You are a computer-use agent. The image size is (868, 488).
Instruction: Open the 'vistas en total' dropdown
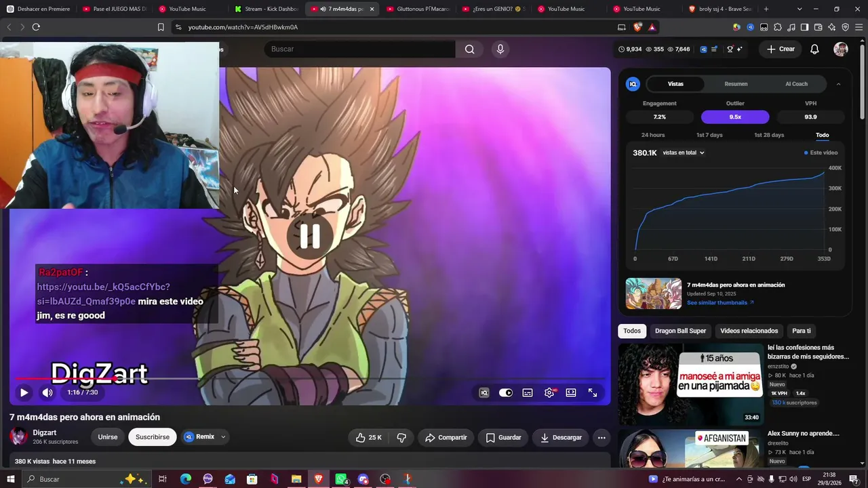click(684, 152)
